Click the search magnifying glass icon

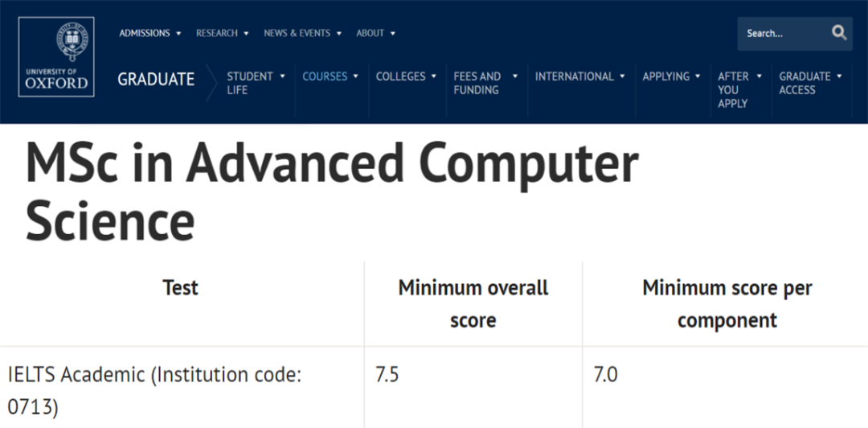coord(839,33)
